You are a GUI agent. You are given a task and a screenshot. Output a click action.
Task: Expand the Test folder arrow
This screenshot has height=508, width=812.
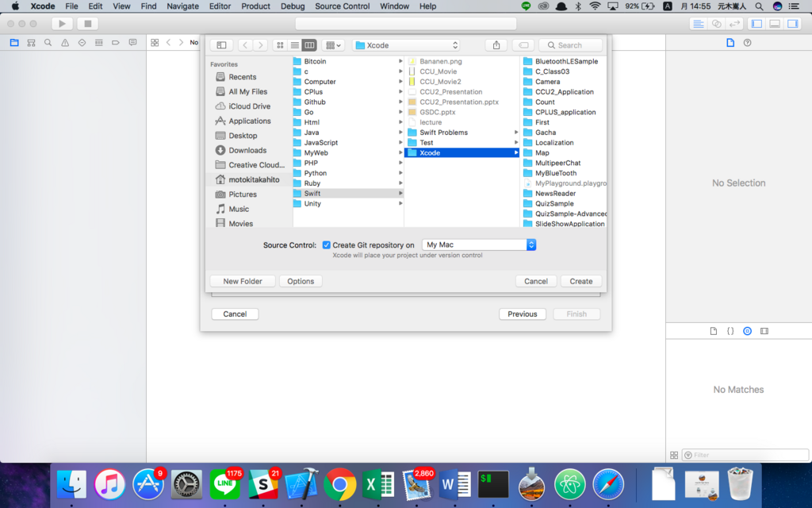tap(515, 143)
